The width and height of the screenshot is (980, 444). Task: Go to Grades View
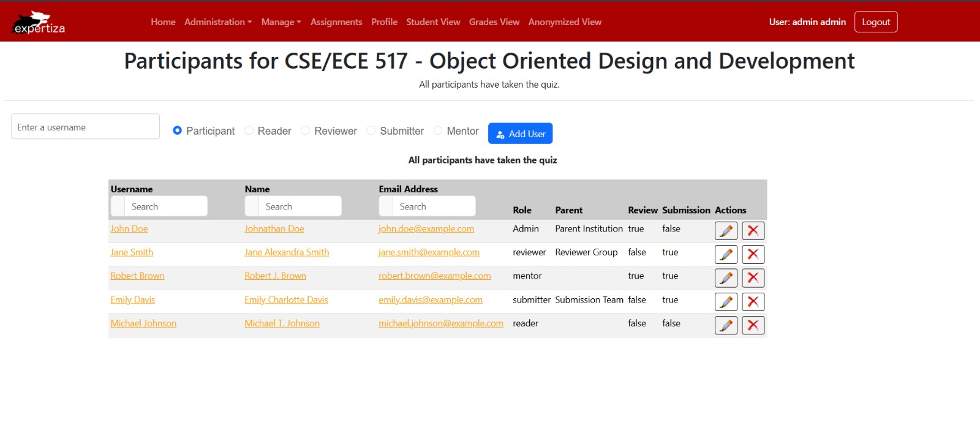pos(494,22)
